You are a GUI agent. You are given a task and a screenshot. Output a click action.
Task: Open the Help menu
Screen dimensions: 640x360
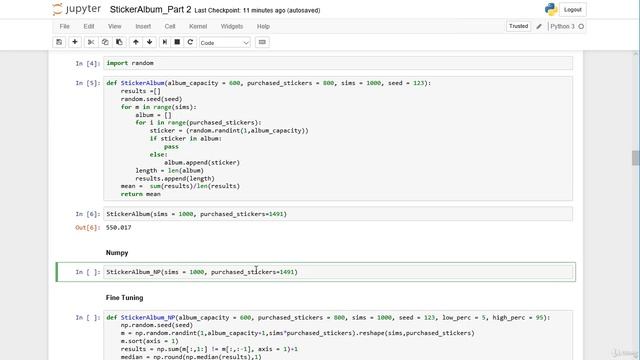pyautogui.click(x=263, y=26)
